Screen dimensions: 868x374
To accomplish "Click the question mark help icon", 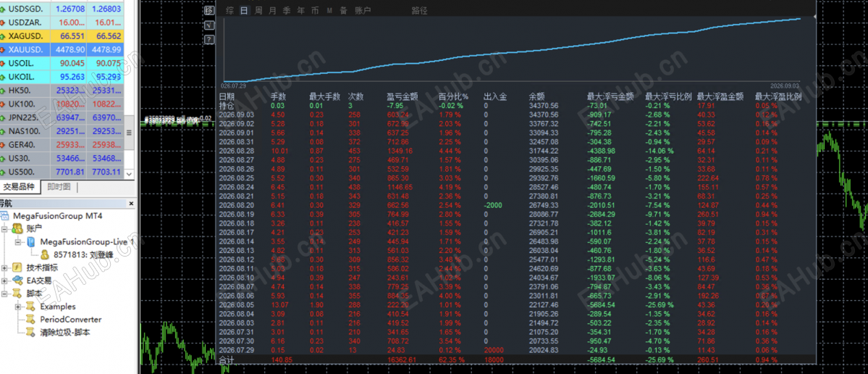I will [209, 39].
